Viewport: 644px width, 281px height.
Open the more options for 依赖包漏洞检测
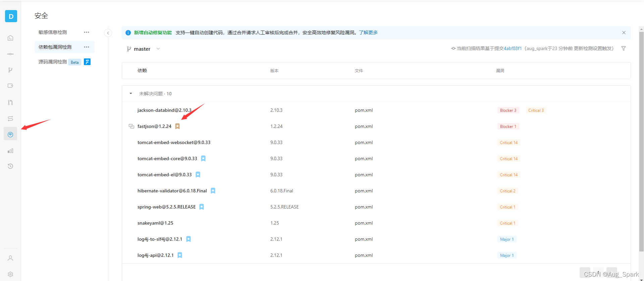click(x=87, y=47)
